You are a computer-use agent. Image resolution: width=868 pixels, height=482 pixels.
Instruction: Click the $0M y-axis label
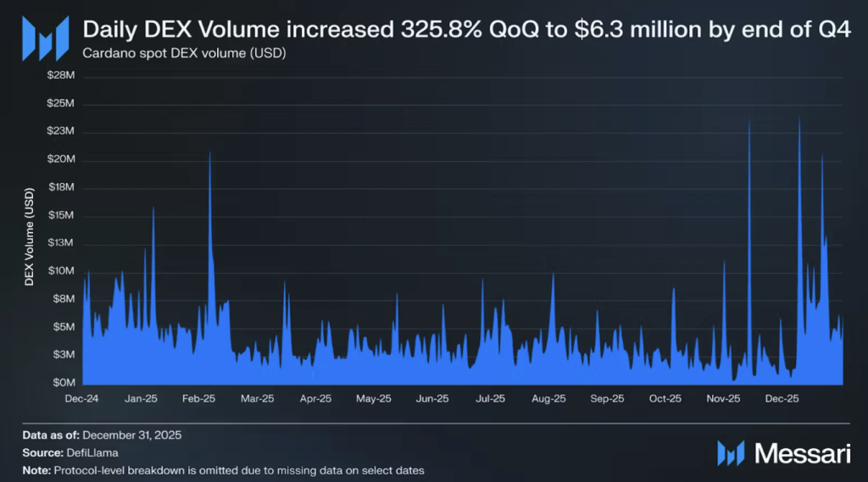pos(64,382)
